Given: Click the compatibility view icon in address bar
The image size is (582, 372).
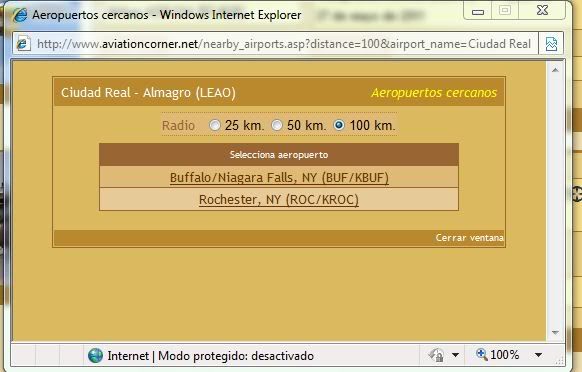Looking at the screenshot, I should (x=551, y=44).
